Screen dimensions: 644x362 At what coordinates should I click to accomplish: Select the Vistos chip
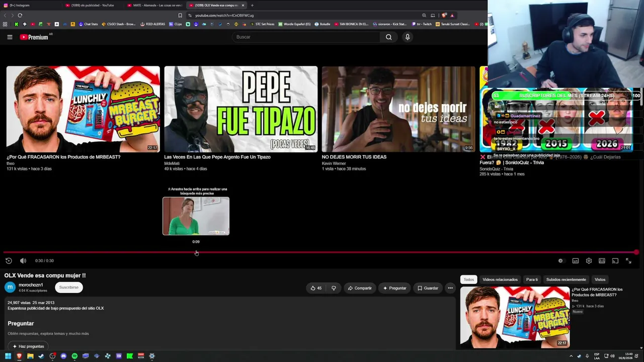tap(600, 280)
